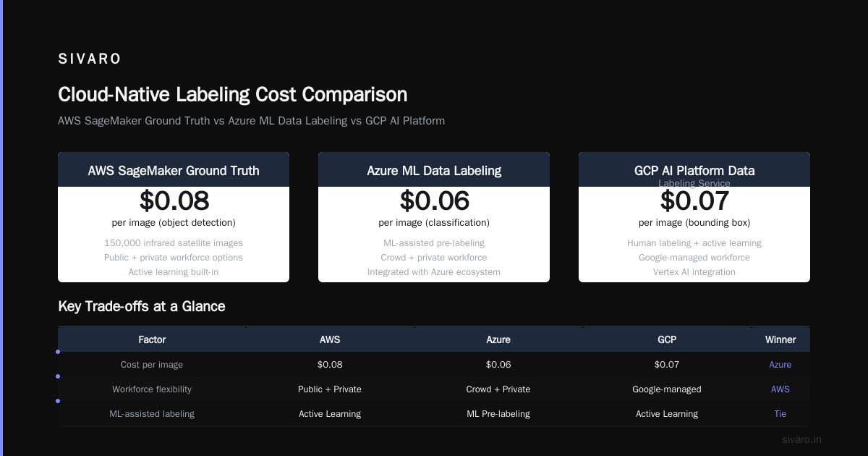Select the Azure ML Data Labeling card header
This screenshot has width=868, height=456.
point(434,171)
